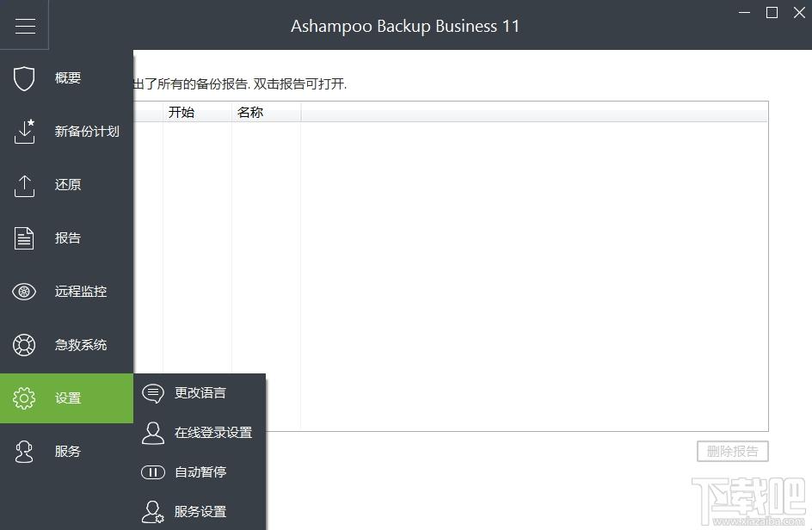Image resolution: width=812 pixels, height=530 pixels.
Task: Click the user-gear icon for 服务设置
Action: click(153, 512)
